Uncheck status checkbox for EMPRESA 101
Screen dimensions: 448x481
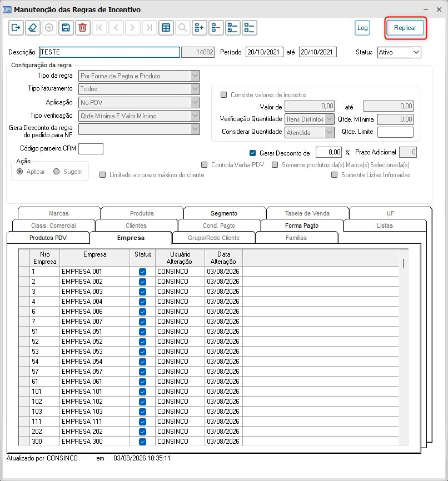142,392
